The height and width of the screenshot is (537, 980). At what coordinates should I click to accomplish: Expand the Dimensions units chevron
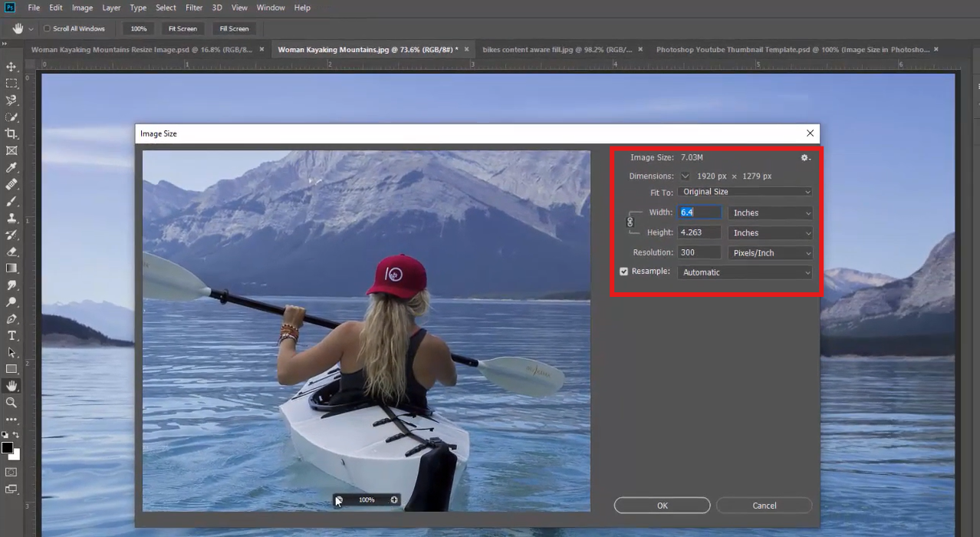(x=686, y=176)
